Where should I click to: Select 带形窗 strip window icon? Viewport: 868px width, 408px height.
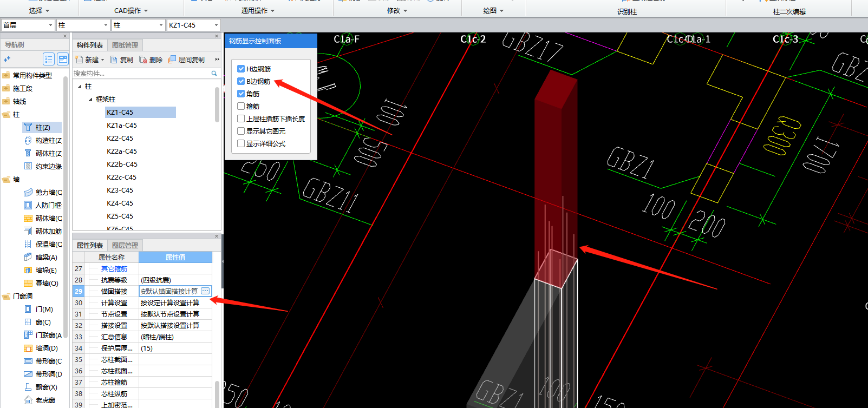tap(28, 361)
